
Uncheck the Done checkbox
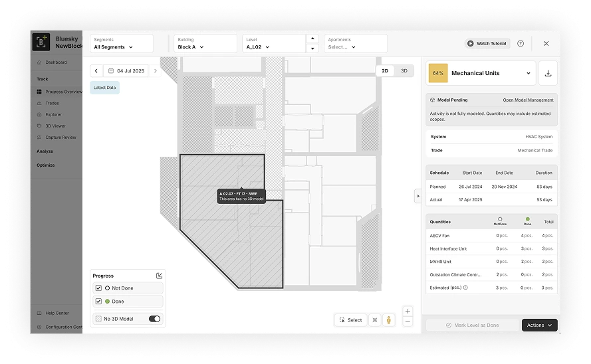pos(98,302)
